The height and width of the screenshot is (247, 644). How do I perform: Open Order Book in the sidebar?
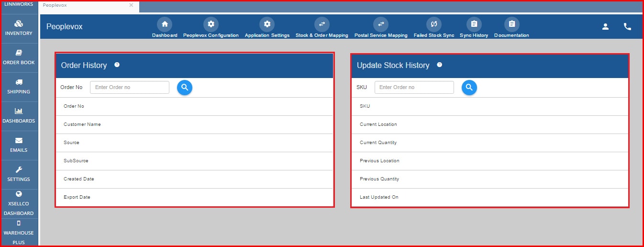[19, 57]
